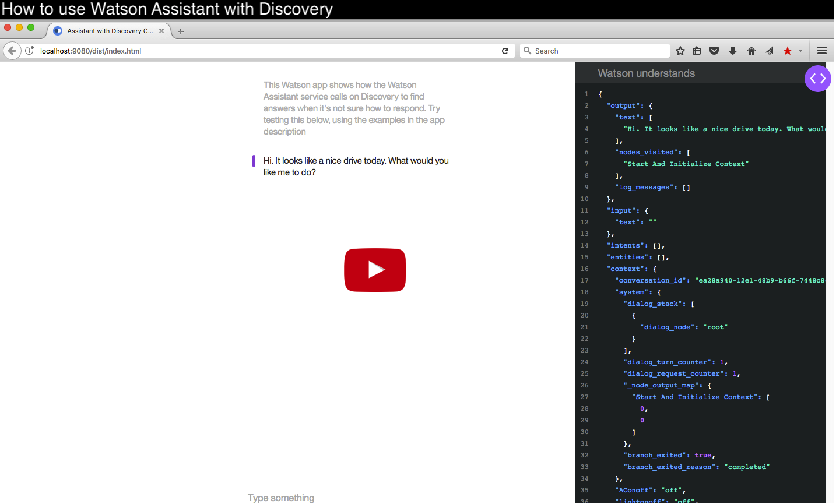The image size is (836, 504).
Task: Reload the page
Action: click(505, 51)
